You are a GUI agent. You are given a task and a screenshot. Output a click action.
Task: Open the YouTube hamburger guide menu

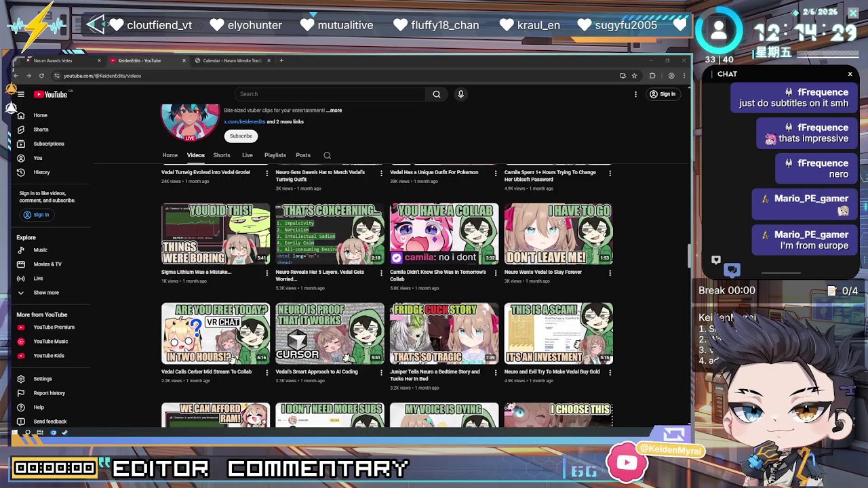(21, 94)
